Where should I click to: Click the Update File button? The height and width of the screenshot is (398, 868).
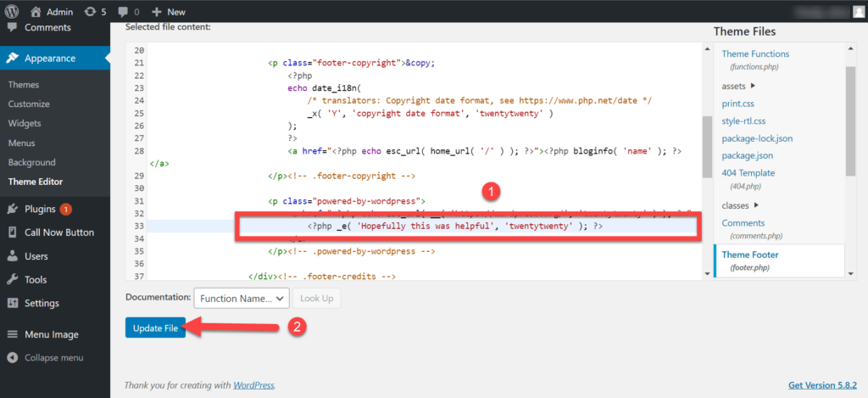[x=155, y=328]
